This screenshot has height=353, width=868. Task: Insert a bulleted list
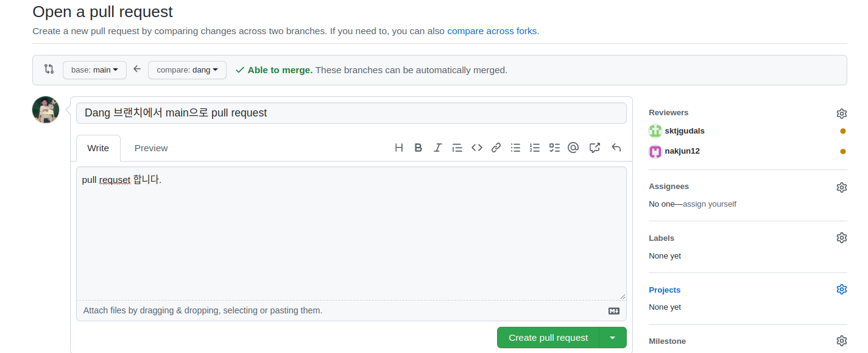pos(515,148)
